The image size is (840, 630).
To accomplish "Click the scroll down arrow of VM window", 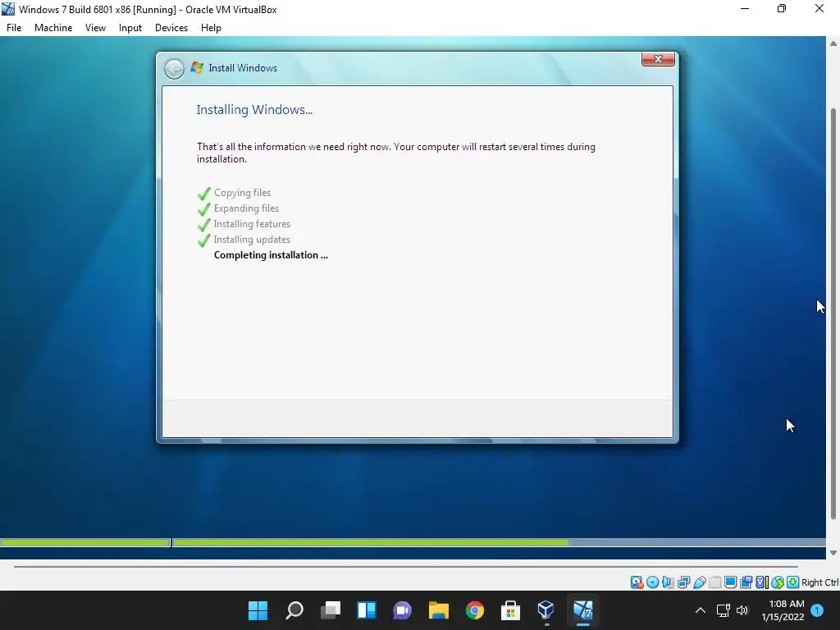I will pyautogui.click(x=833, y=553).
